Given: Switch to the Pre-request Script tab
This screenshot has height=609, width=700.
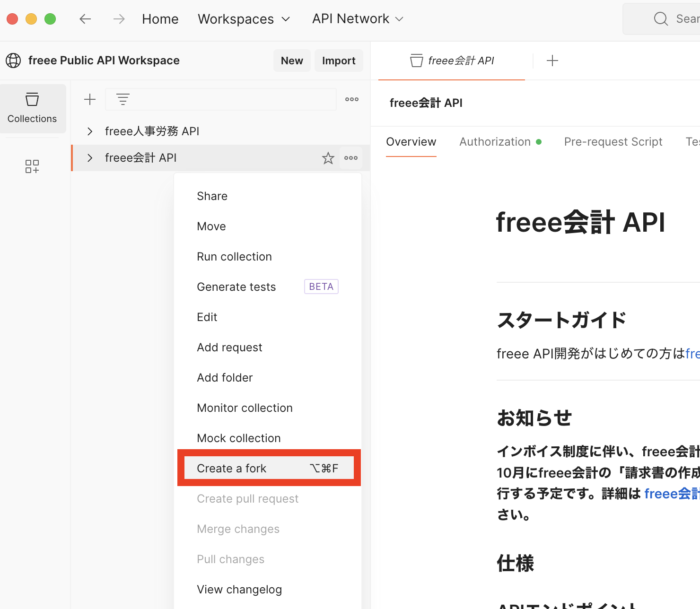Looking at the screenshot, I should tap(613, 141).
